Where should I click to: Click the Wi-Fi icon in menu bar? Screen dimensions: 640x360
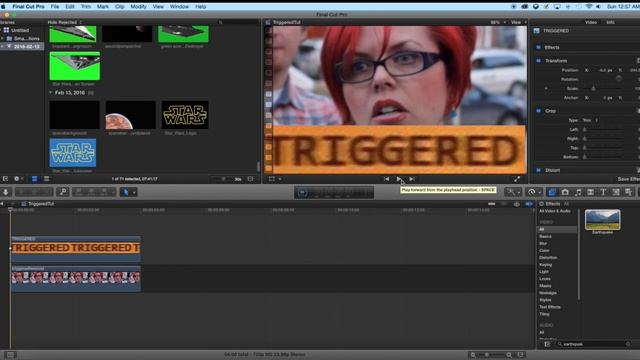(588, 7)
